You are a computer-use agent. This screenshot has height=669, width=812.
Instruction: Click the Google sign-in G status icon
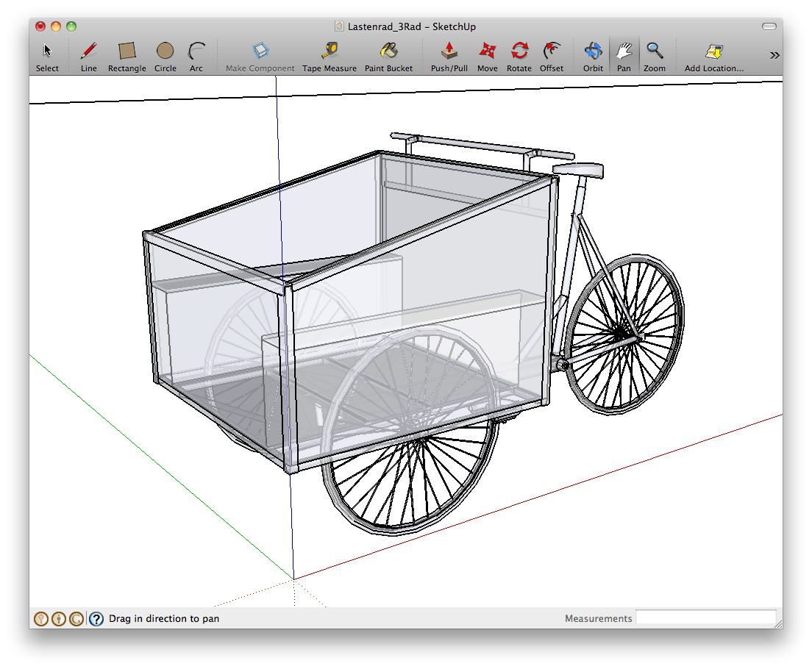coord(76,619)
